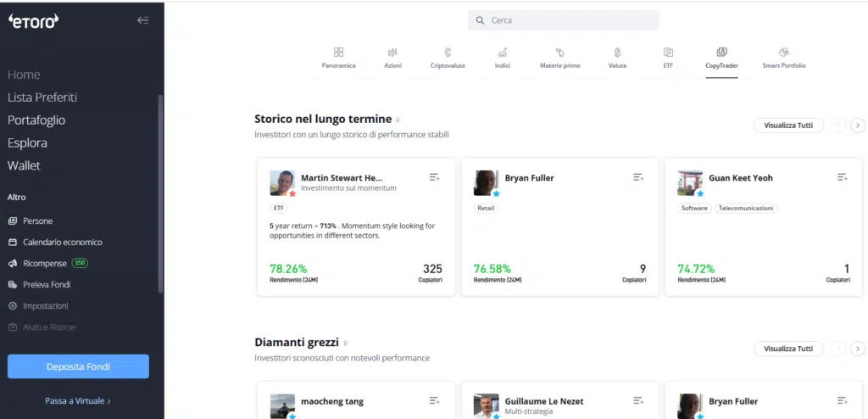868x419 pixels.
Task: Click the Calendario economico calendar icon
Action: coord(12,243)
